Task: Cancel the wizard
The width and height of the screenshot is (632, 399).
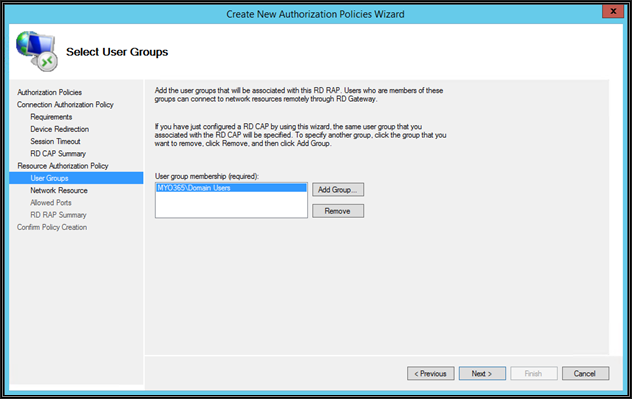Action: pyautogui.click(x=585, y=373)
